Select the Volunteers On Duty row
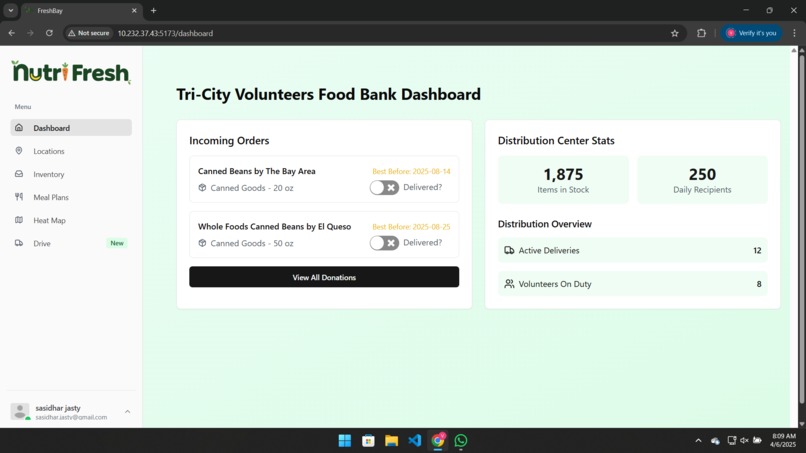806x453 pixels. (x=632, y=284)
